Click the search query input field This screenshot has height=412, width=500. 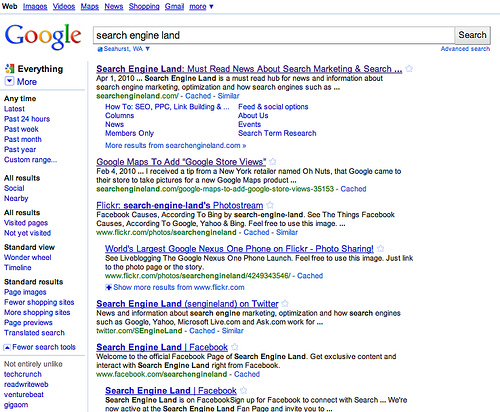click(274, 35)
